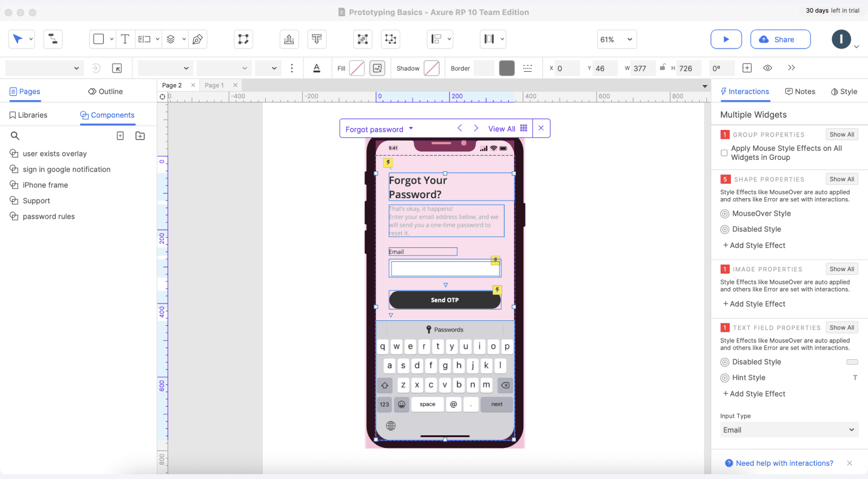Screen dimensions: 868x479
Task: Click the blue Share button
Action: coord(780,39)
